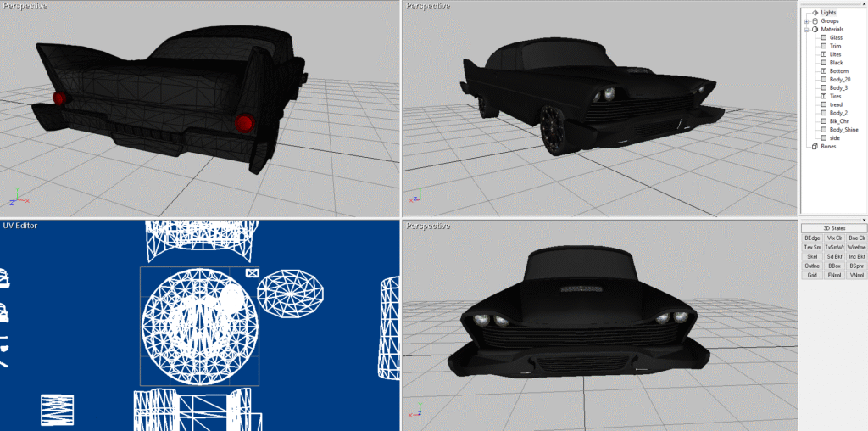Toggle the Wirefme display state

click(856, 248)
